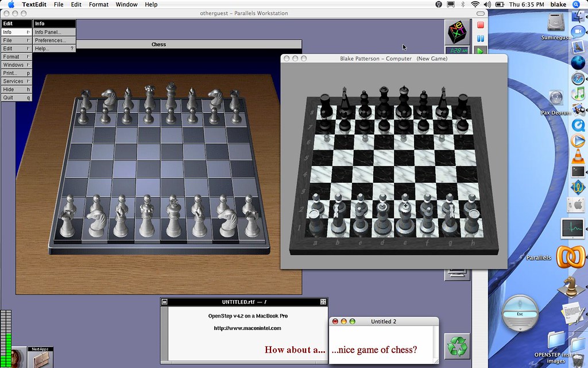
Task: Click the '...nice game of chess?' text in Untitled 2
Action: coord(374,350)
